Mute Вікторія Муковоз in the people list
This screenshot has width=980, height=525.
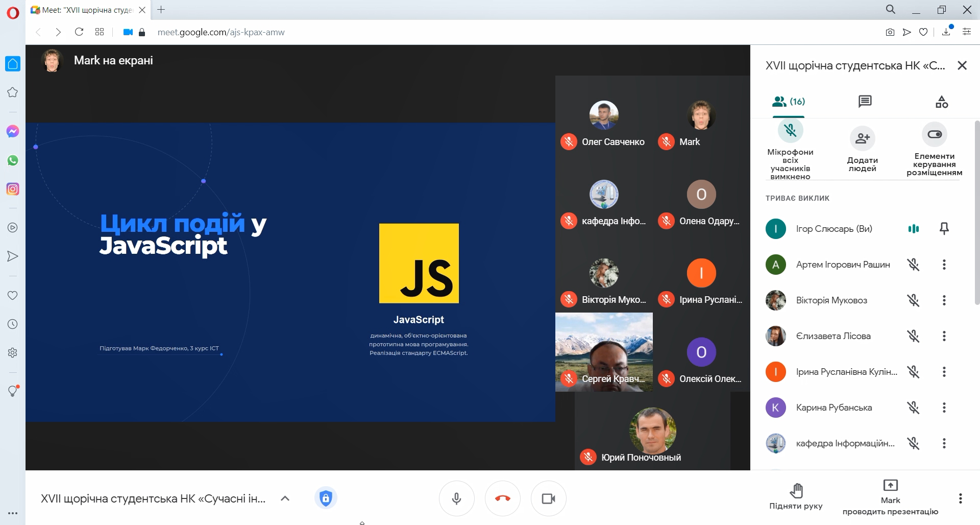[x=913, y=300]
